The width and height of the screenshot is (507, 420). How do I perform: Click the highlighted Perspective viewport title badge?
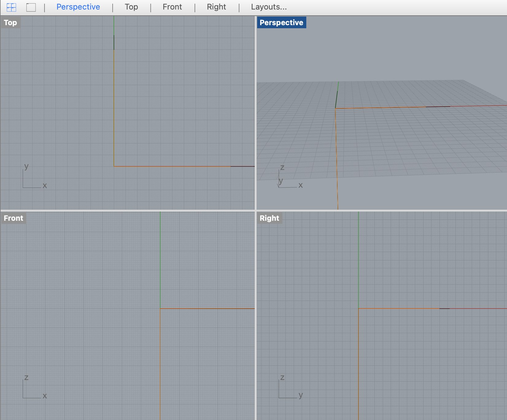coord(281,22)
